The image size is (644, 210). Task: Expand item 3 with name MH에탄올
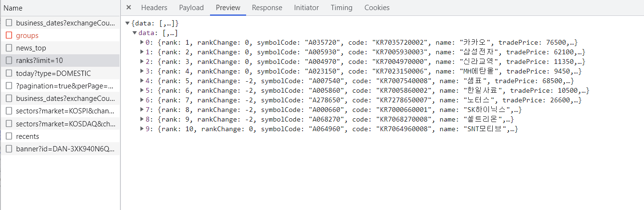pos(142,71)
